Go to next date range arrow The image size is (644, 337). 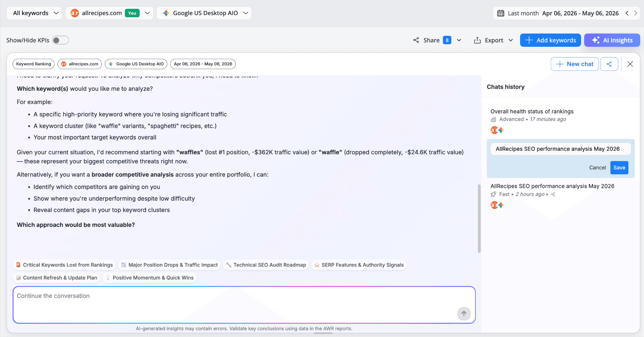(636, 13)
